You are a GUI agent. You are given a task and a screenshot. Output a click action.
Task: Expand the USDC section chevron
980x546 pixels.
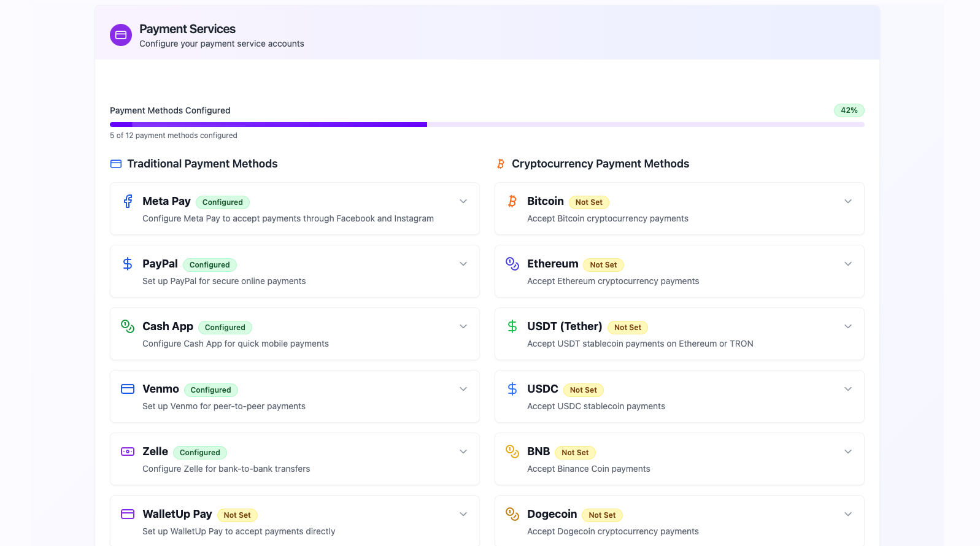point(848,389)
